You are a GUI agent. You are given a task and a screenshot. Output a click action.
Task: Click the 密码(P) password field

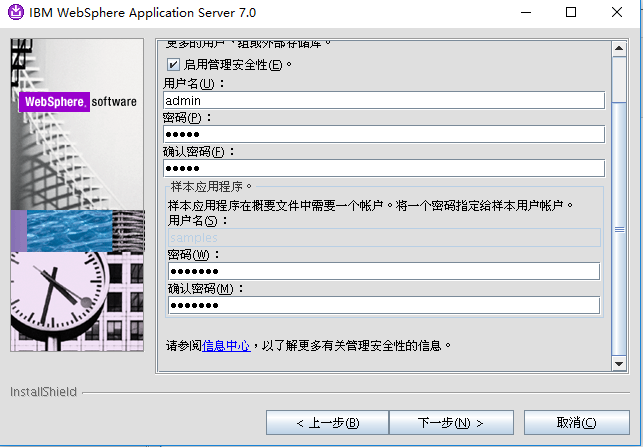[x=384, y=134]
